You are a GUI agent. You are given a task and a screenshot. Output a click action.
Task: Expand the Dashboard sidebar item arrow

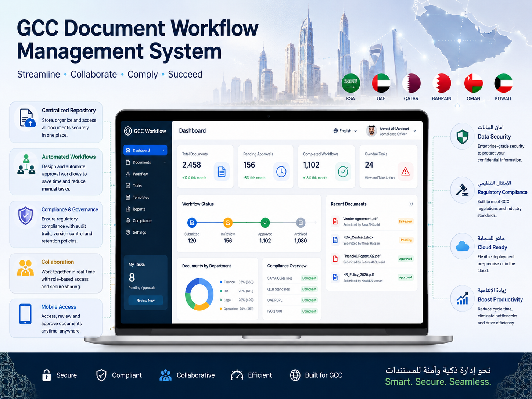[x=163, y=150]
